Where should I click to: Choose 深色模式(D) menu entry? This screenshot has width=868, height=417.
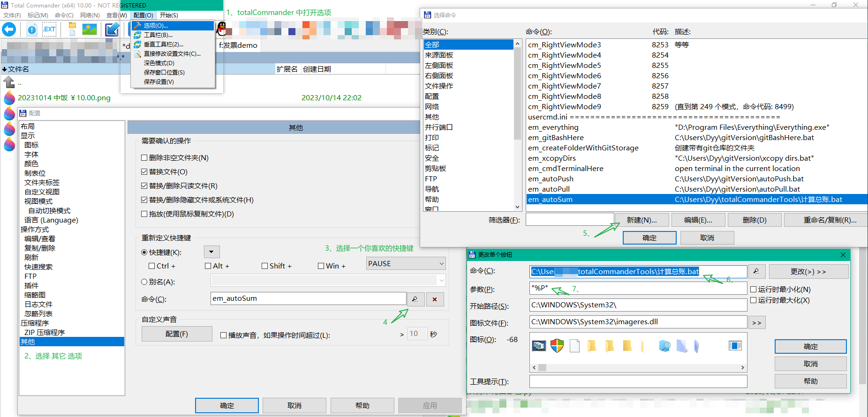173,63
